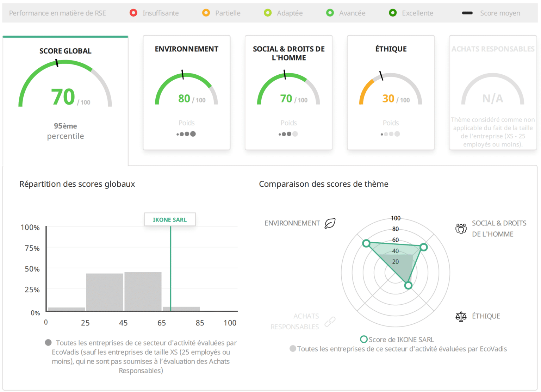The height and width of the screenshot is (392, 541).
Task: Click the '95ème percentile' text
Action: (66, 131)
